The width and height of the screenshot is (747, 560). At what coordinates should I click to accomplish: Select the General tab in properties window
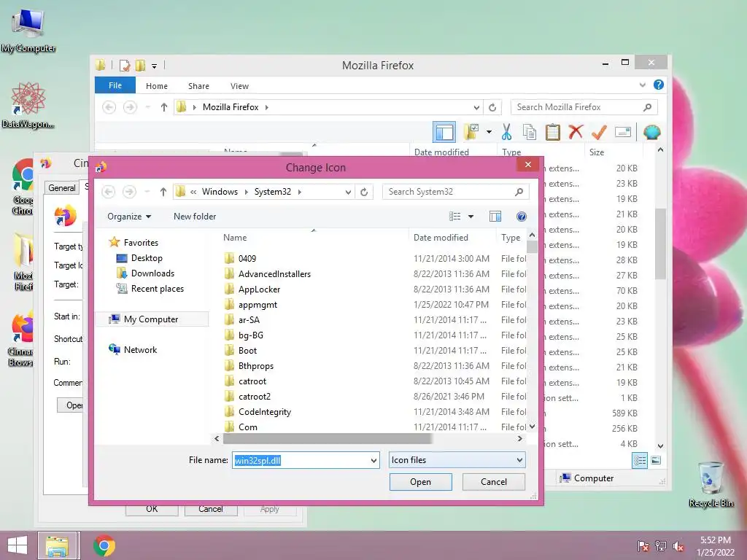pos(62,187)
